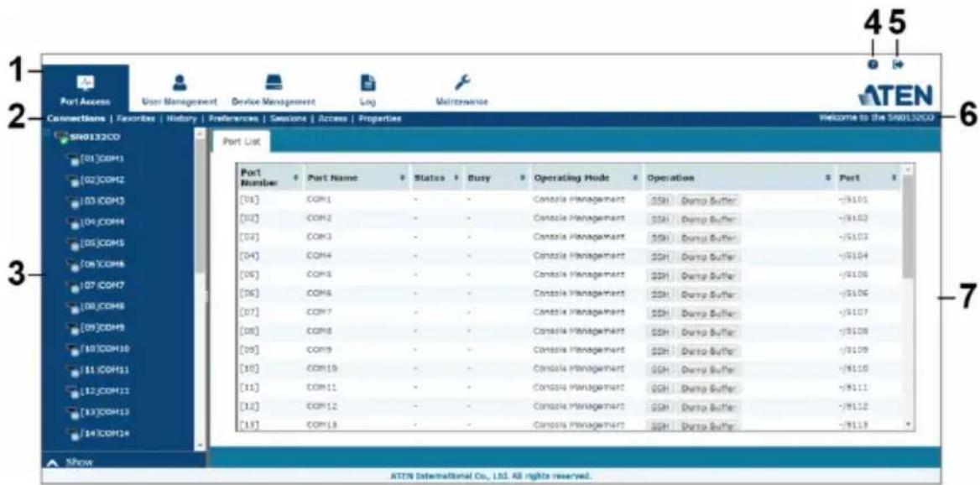Select the Port List tab
Image resolution: width=980 pixels, height=485 pixels.
[x=242, y=142]
